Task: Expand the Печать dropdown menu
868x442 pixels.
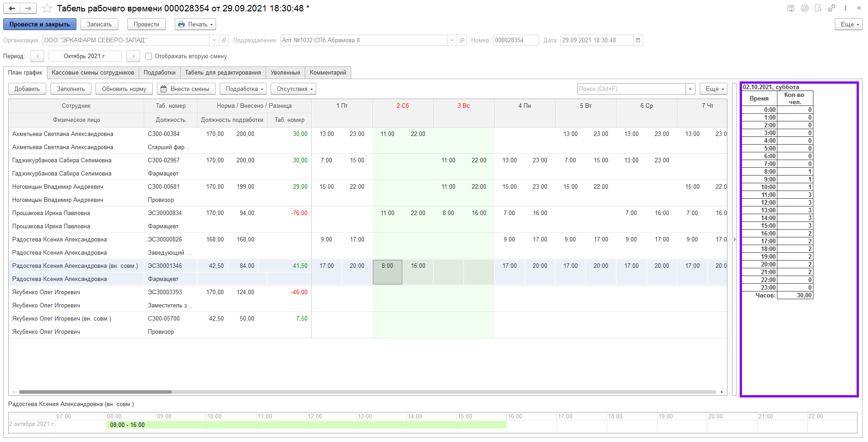Action: (195, 25)
